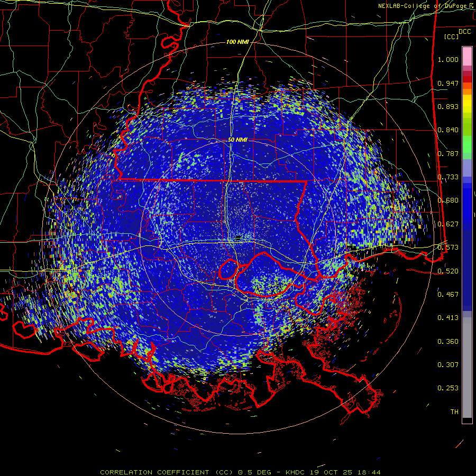The image size is (476, 476).
Task: Select the 0.680 value on the scale
Action: tap(448, 200)
